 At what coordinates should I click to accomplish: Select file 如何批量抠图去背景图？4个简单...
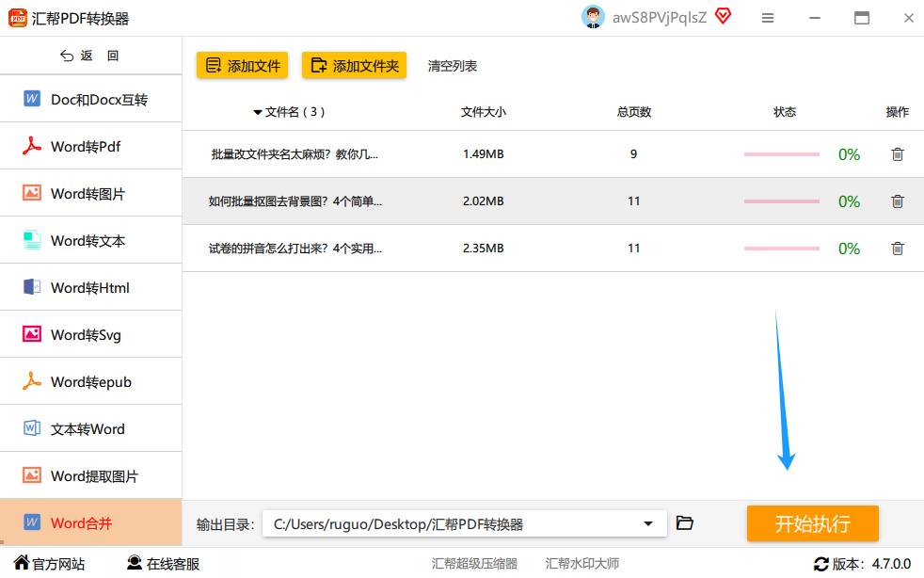tap(295, 201)
